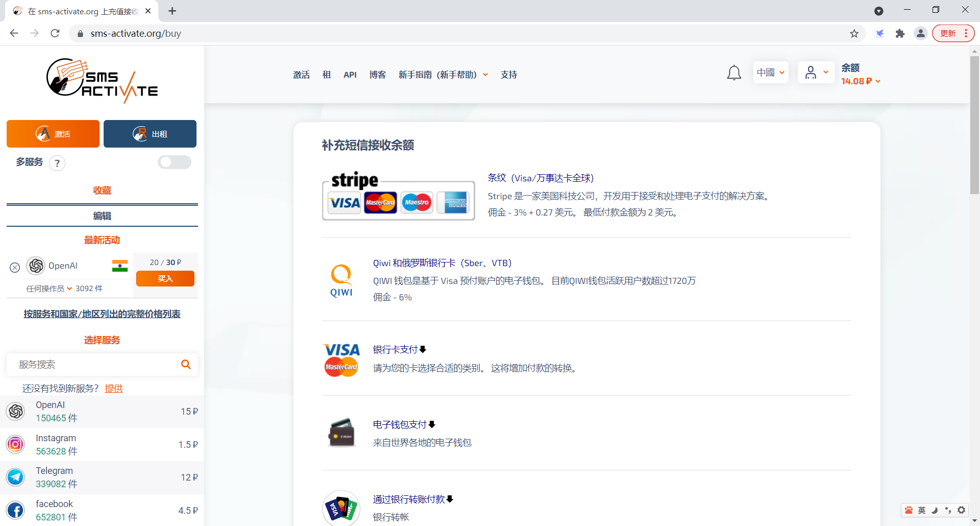Select the Instagram service icon

pos(16,444)
